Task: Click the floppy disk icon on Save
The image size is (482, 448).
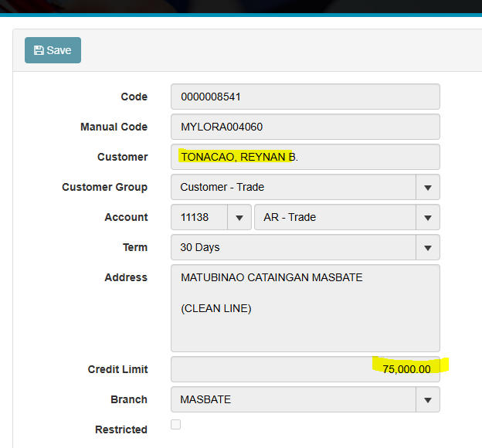Action: click(39, 50)
